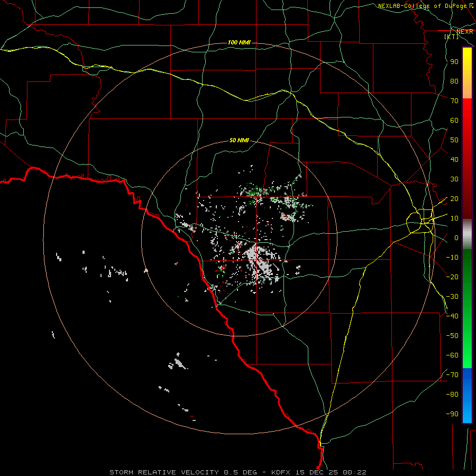Click the "0" value on velocity scale

(x=456, y=237)
